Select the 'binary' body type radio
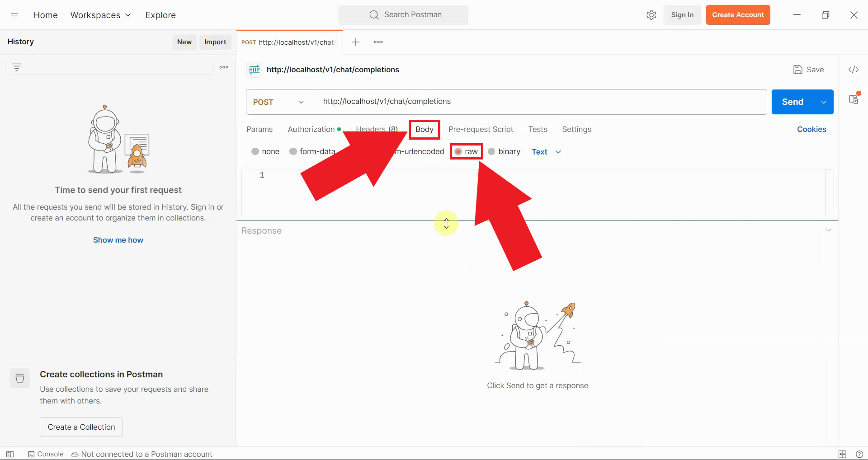 coord(492,151)
